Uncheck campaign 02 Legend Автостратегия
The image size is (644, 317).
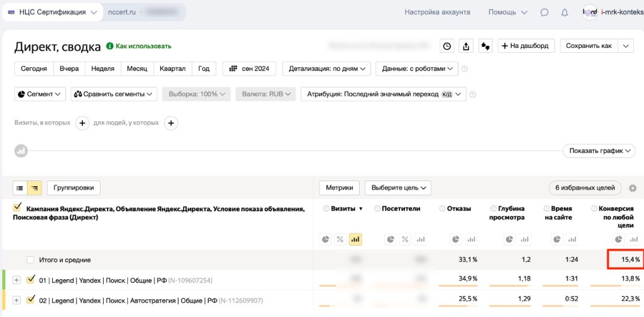point(31,300)
